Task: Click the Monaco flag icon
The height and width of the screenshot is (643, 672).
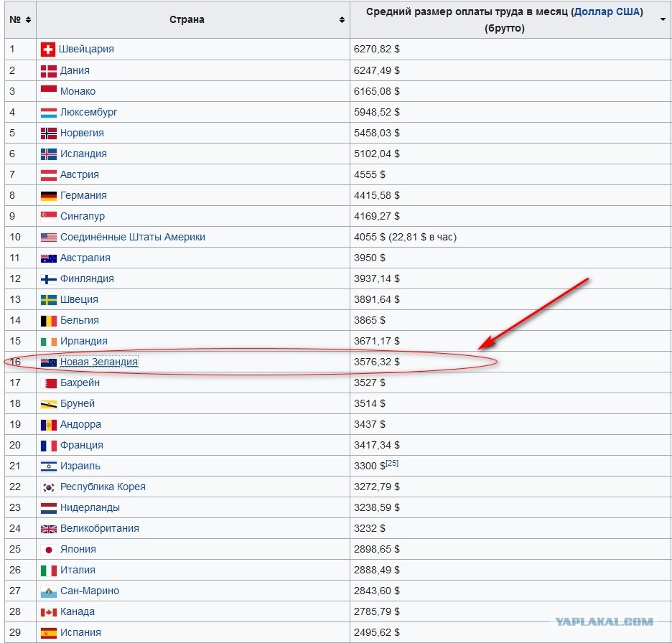Action: [48, 91]
